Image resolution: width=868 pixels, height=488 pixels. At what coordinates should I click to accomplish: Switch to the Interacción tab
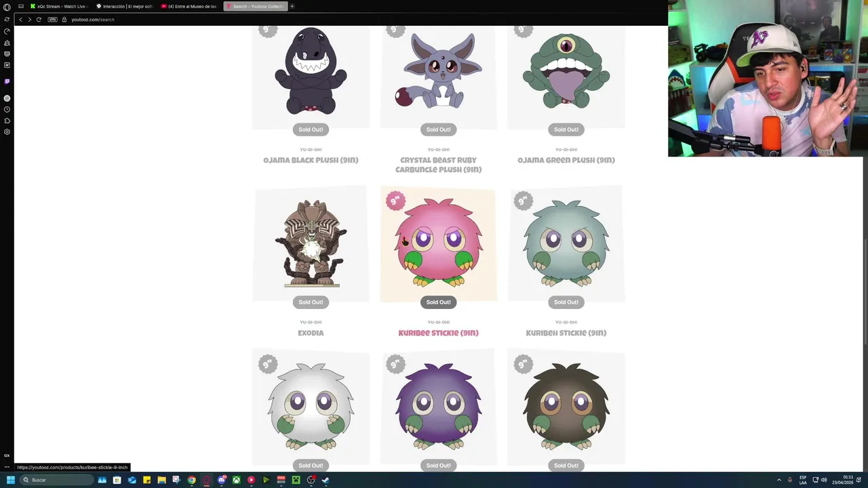(x=125, y=6)
